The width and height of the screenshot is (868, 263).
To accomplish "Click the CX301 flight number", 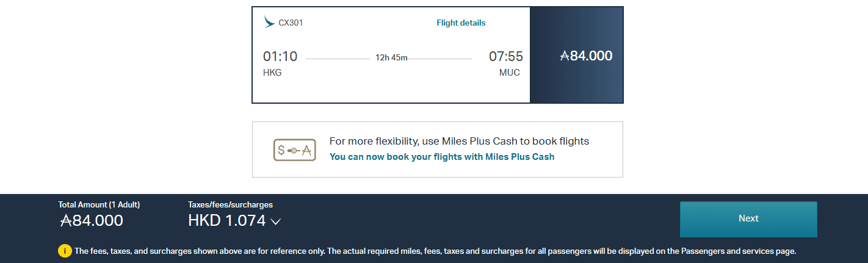I will (291, 23).
